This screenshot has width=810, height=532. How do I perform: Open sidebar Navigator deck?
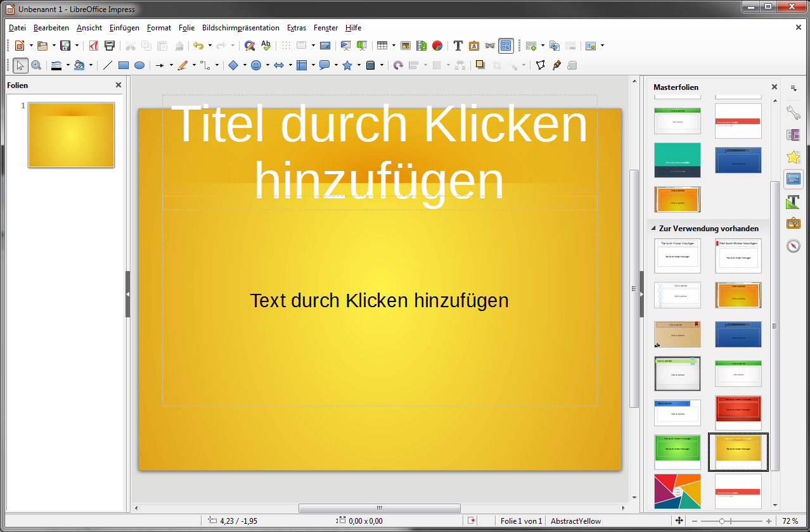[x=793, y=246]
